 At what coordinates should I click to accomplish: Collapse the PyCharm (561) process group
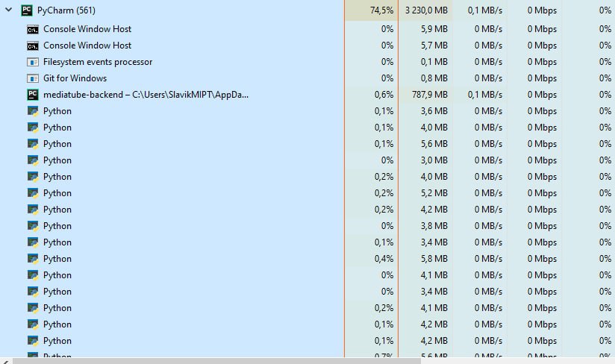pos(8,10)
